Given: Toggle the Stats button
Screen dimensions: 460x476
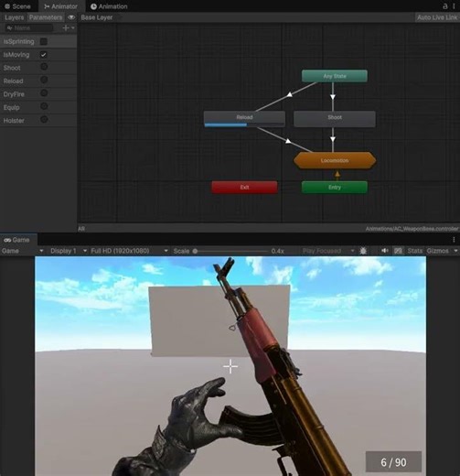Looking at the screenshot, I should point(415,251).
